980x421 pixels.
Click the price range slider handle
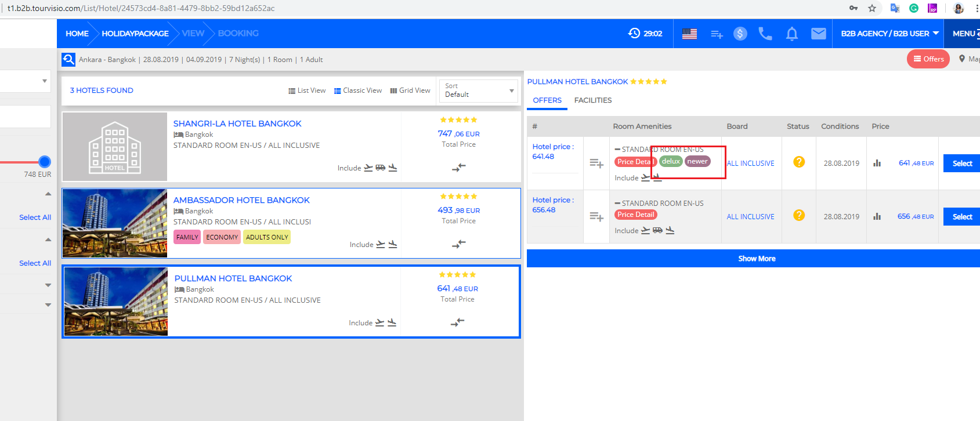pyautogui.click(x=45, y=162)
